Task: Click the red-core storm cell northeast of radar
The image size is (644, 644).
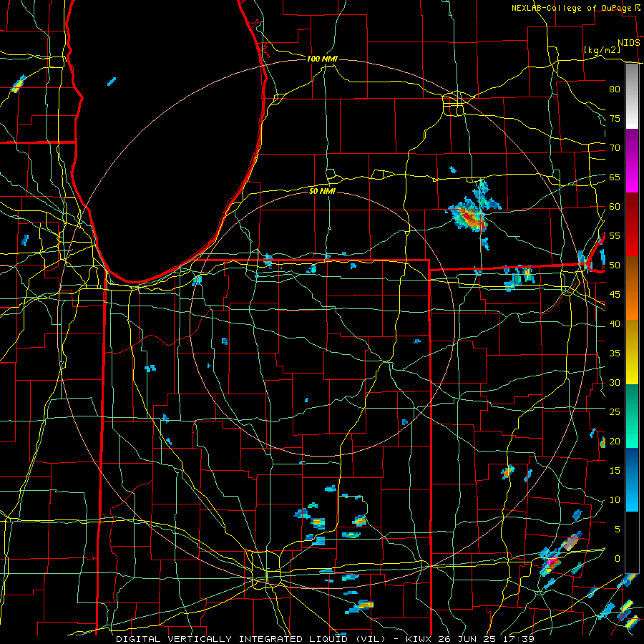Action: coord(471,217)
